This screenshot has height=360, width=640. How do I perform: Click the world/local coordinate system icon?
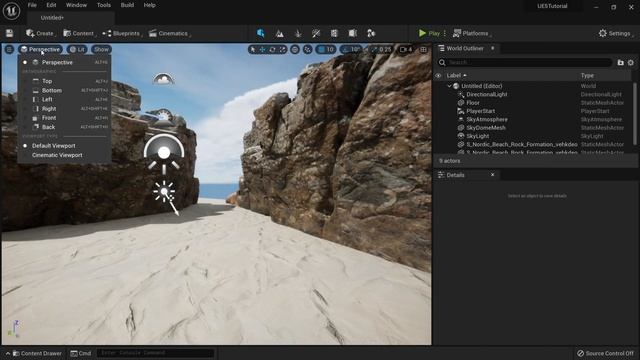295,49
